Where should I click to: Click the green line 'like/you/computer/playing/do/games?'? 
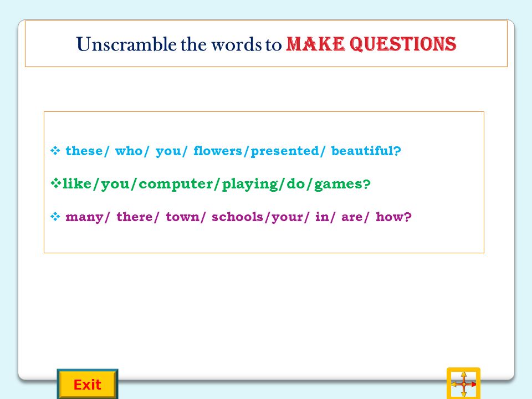pos(217,184)
